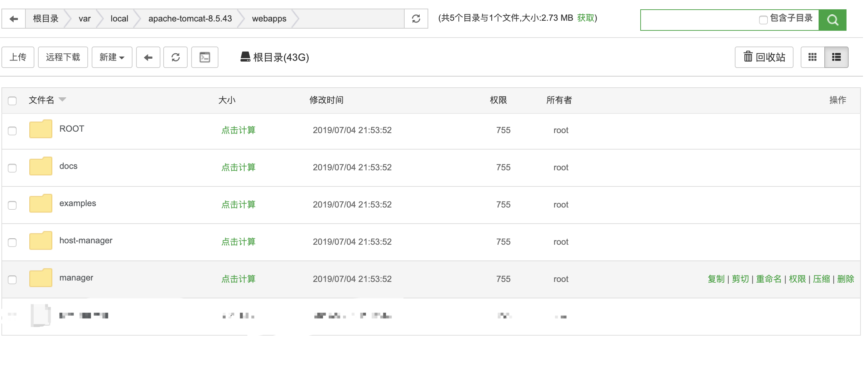This screenshot has height=390, width=868.
Task: Focus the search input field
Action: (698, 20)
